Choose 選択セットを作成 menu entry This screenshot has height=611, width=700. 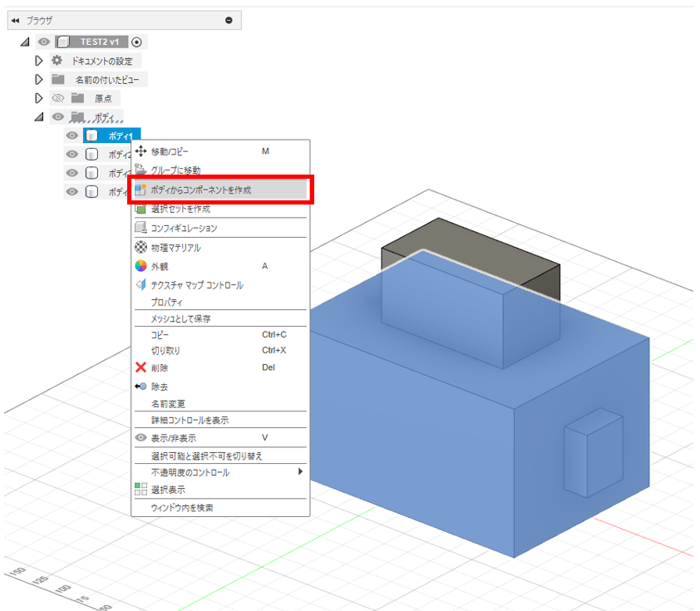[220, 209]
